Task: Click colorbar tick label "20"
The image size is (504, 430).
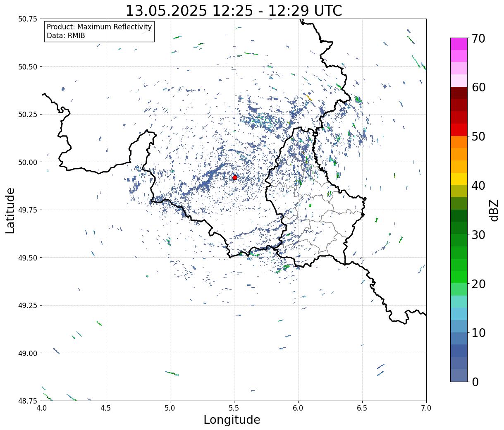Action: [478, 284]
